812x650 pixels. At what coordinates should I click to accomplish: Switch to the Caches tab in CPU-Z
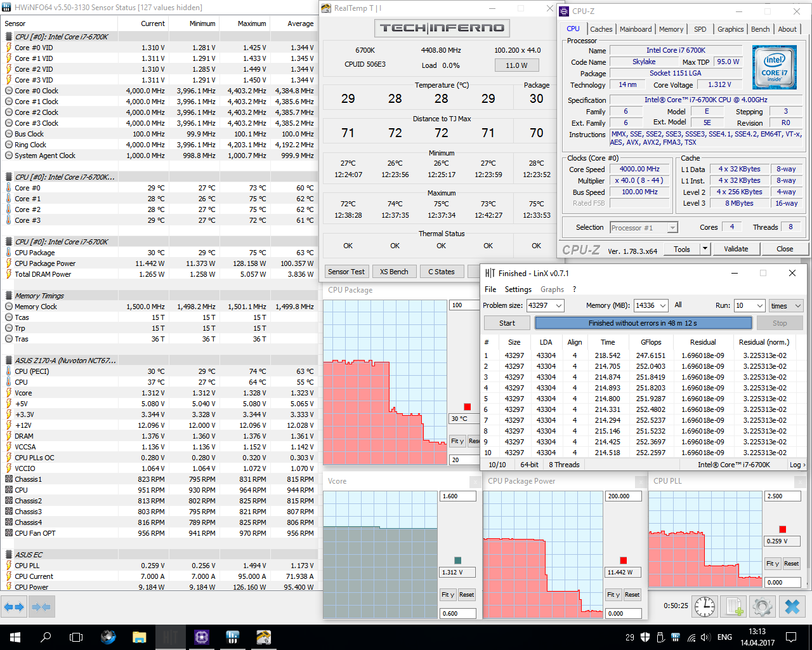pos(601,29)
